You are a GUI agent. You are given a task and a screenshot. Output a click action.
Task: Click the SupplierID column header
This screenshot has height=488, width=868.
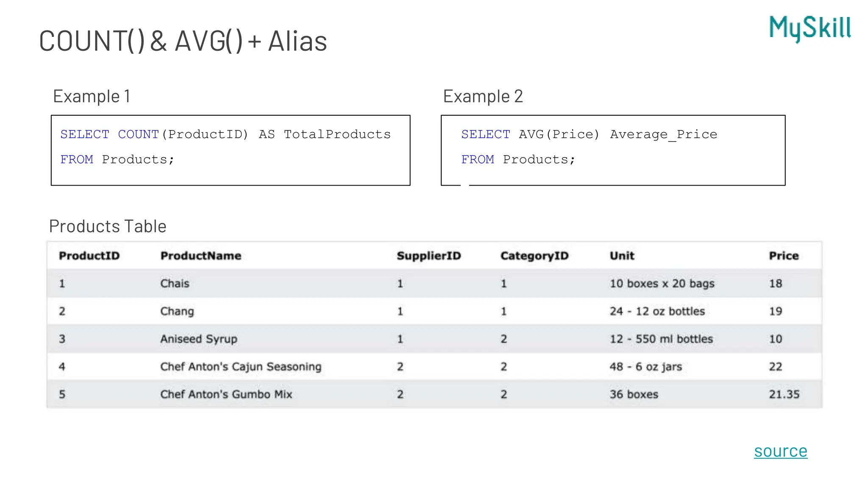pos(429,256)
